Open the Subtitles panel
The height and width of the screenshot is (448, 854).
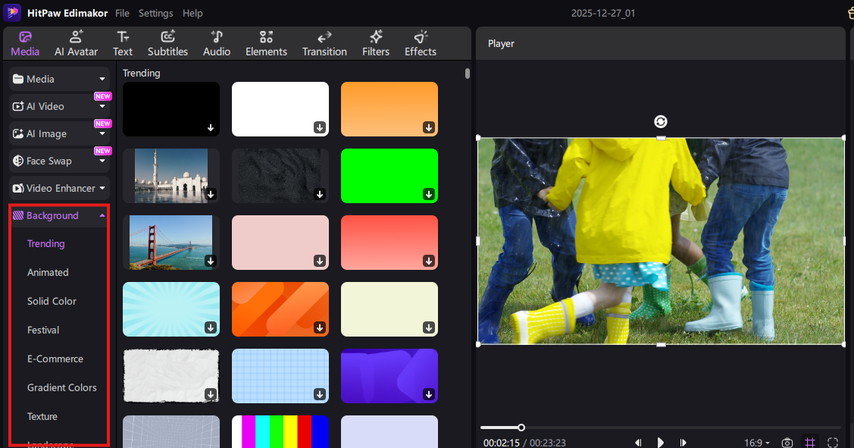coord(168,44)
